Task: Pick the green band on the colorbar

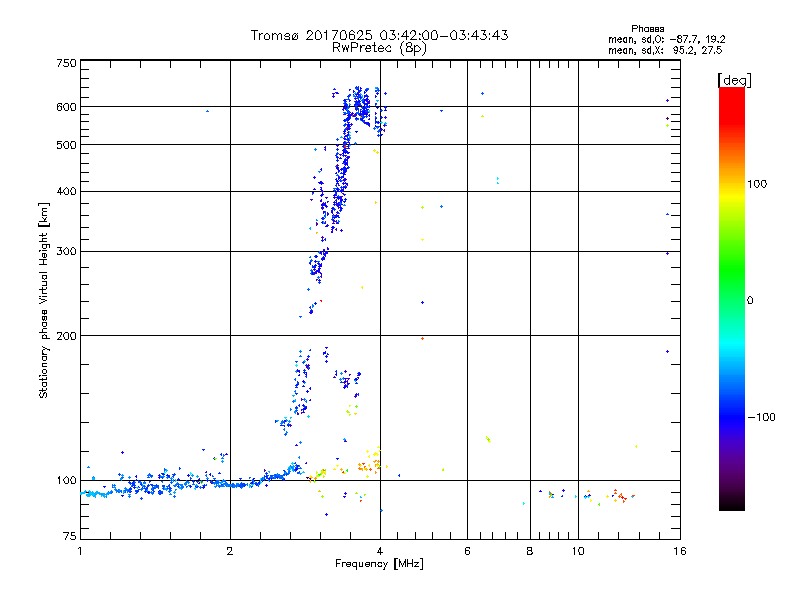Action: (731, 290)
